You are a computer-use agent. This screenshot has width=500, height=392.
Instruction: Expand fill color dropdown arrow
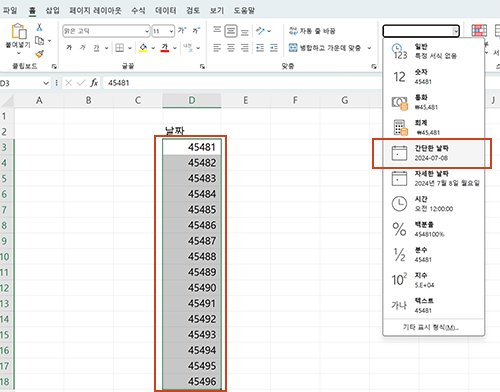153,48
